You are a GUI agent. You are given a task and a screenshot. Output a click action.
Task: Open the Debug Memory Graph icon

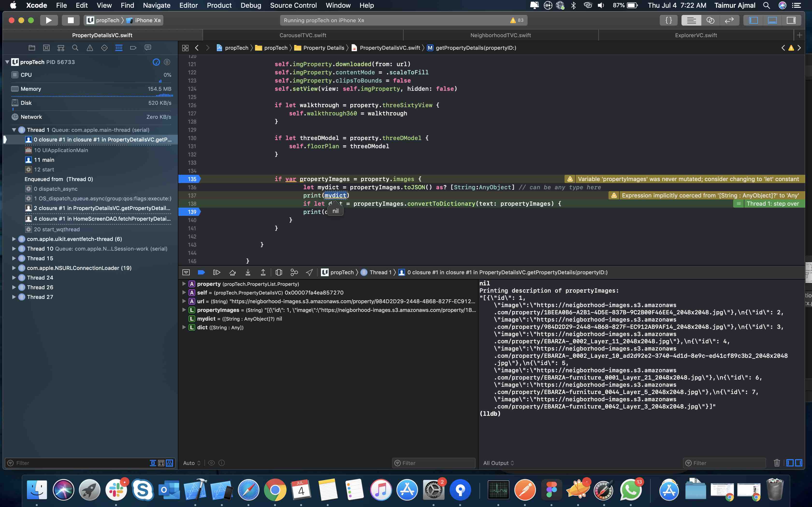(x=294, y=272)
